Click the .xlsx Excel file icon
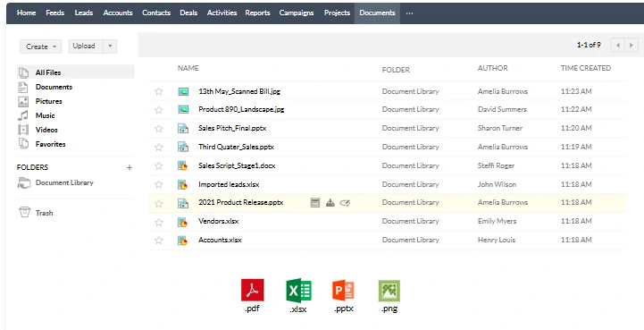The image size is (644, 330). (x=298, y=291)
